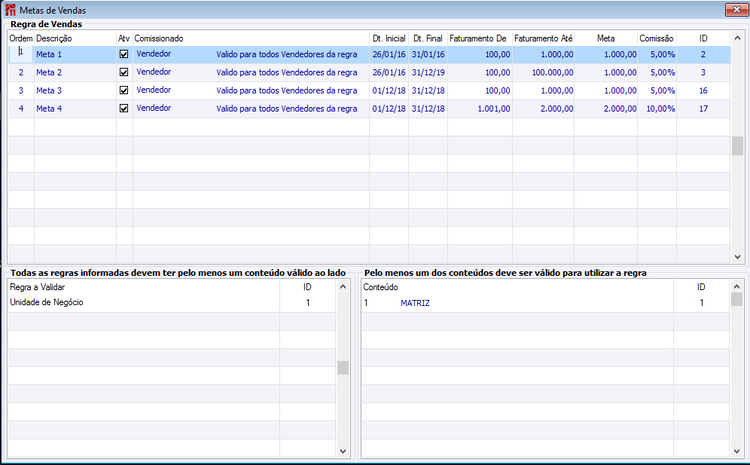Click the Dt. Inicial column header
Screen dimensions: 750x465
coord(389,38)
